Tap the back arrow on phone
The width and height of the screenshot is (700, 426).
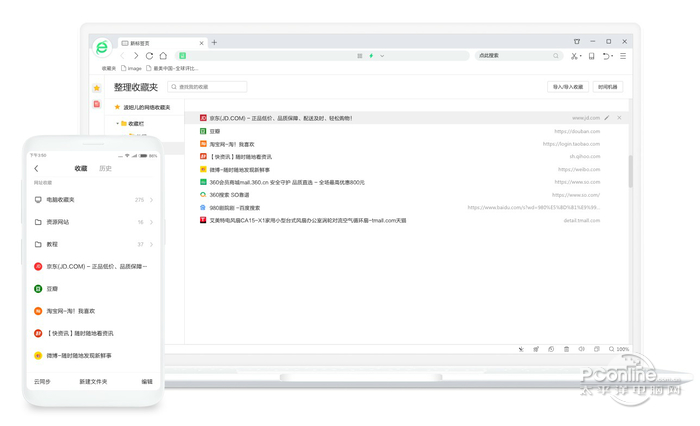click(37, 168)
